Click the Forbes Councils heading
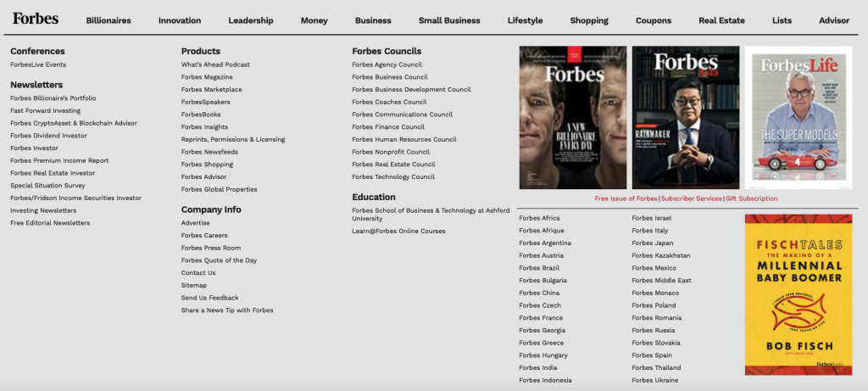 (387, 51)
